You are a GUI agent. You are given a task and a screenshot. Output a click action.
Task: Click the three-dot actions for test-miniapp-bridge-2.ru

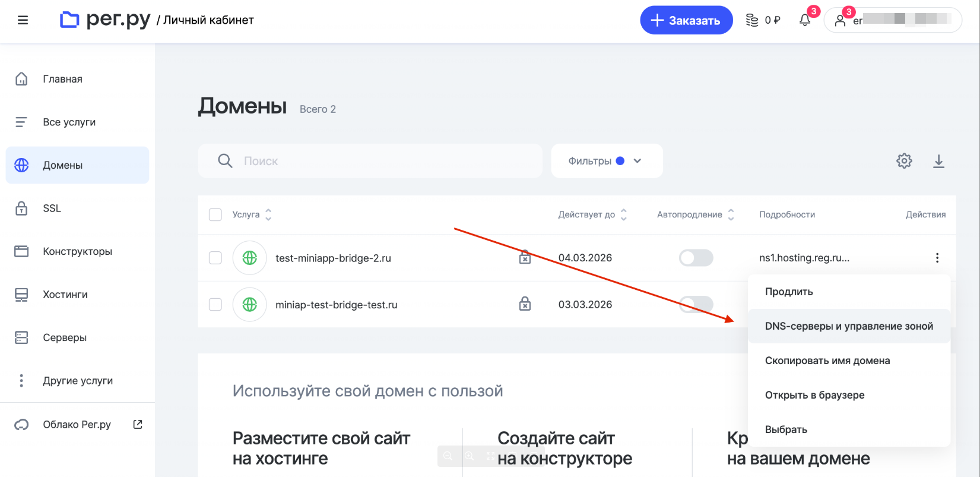click(x=937, y=258)
